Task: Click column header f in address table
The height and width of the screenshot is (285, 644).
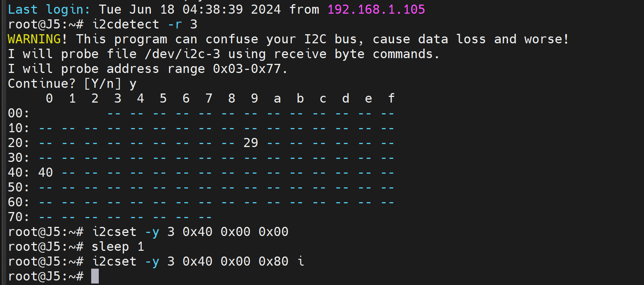Action: [391, 98]
